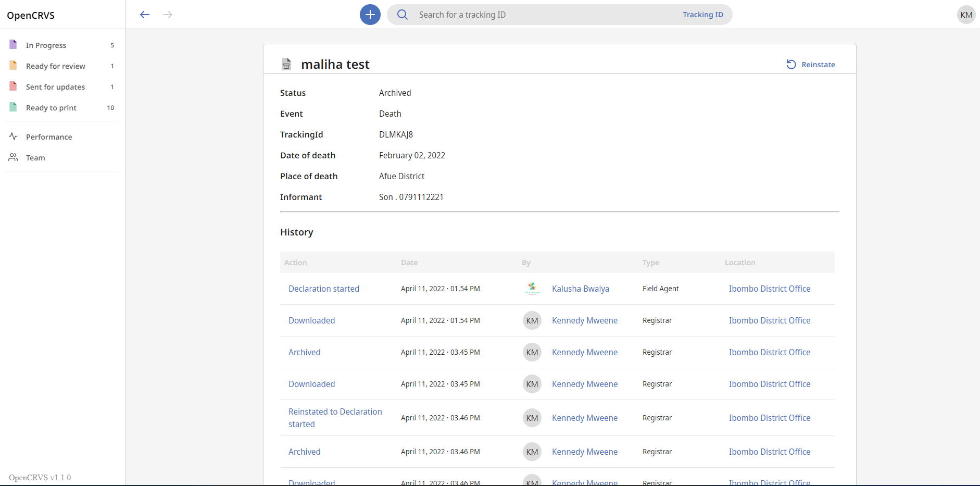Navigate back with the left arrow
The image size is (980, 486).
click(x=145, y=15)
